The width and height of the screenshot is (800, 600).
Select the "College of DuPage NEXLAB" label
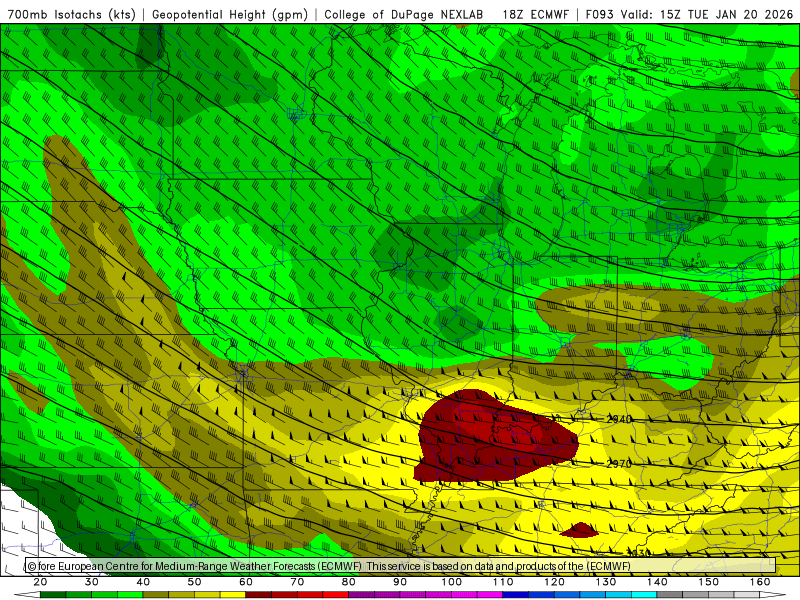pos(404,14)
